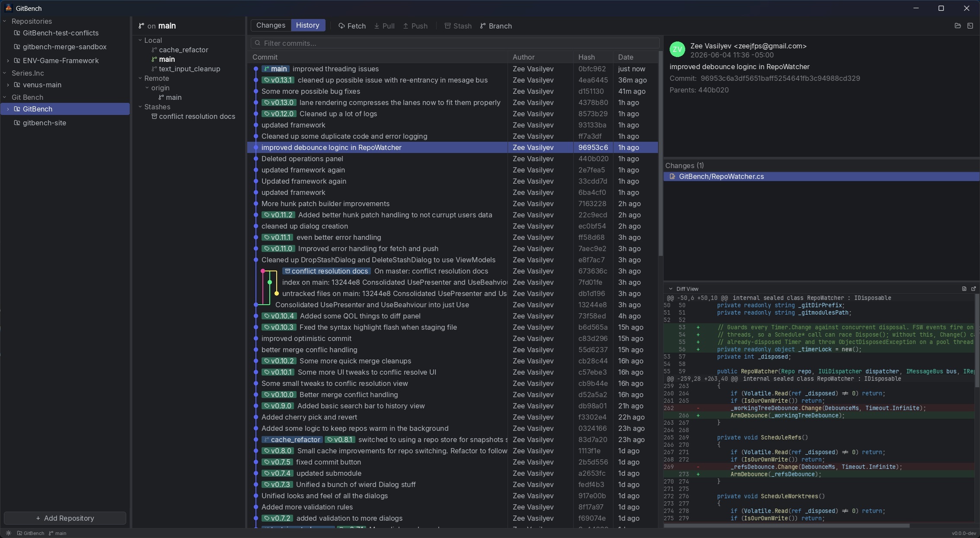Select commit 'Added cherry pick and revert'

453,417
